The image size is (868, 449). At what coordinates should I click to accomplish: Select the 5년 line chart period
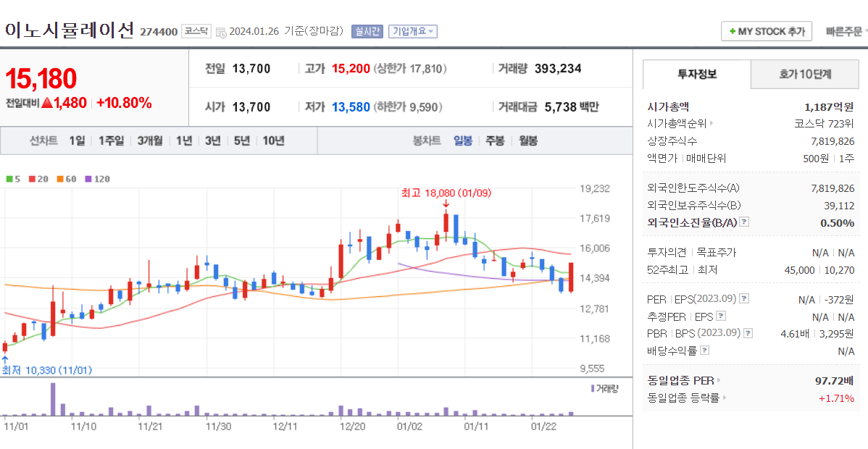click(x=242, y=140)
